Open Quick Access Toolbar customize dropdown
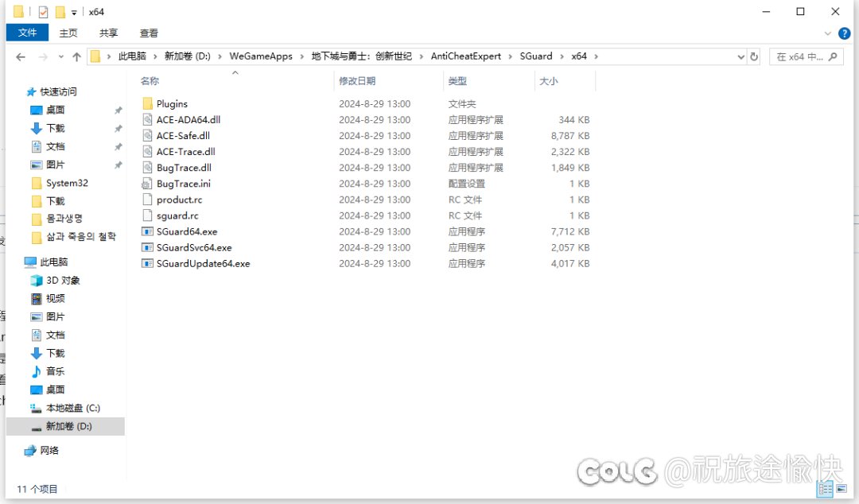This screenshot has height=504, width=859. [74, 12]
